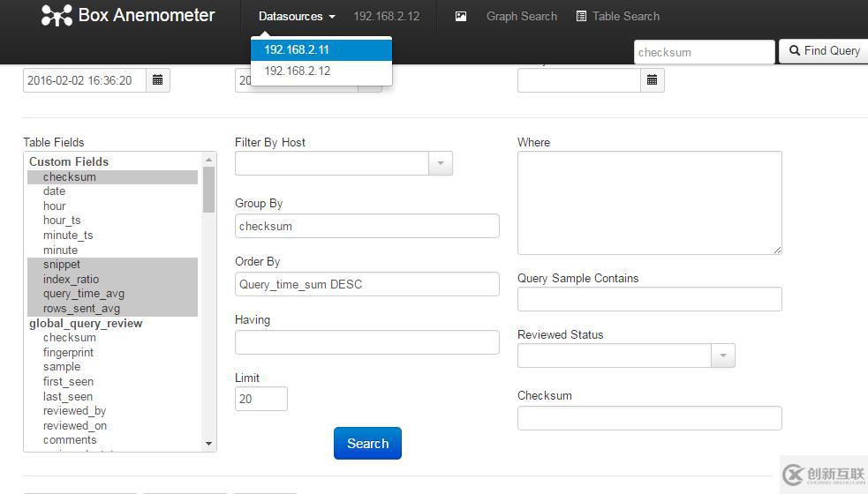Expand the Filter By Host dropdown arrow
Viewport: 868px width, 494px height.
[x=441, y=163]
